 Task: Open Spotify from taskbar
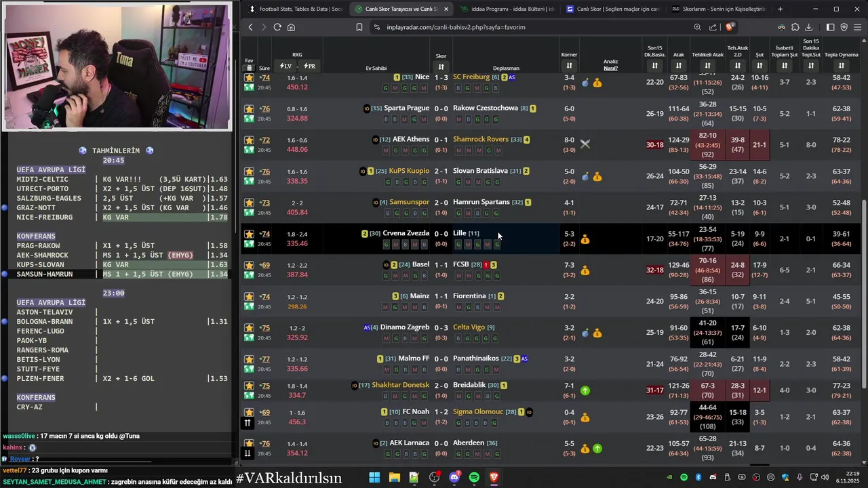pyautogui.click(x=474, y=478)
